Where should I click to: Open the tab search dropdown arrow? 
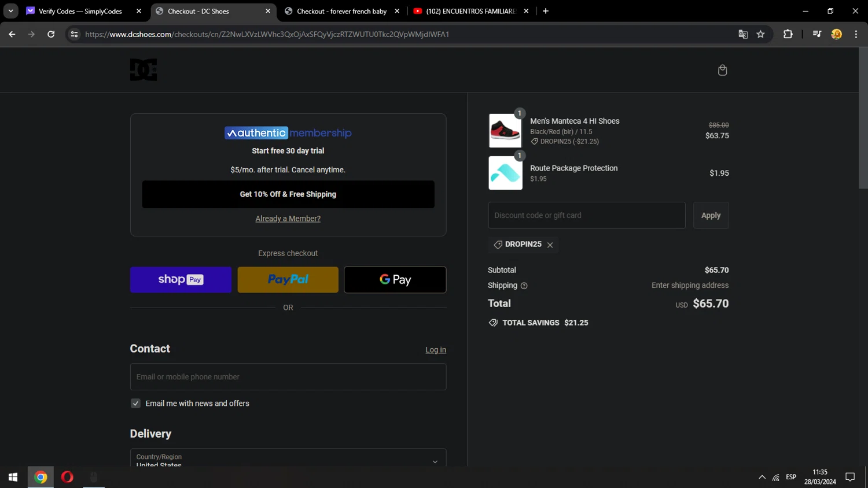coord(10,11)
